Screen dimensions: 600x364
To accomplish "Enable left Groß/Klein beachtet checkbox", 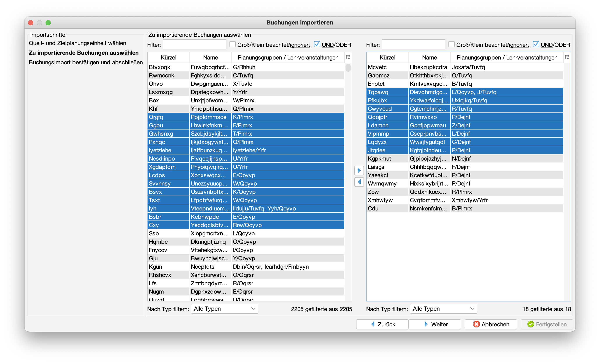I will [233, 44].
